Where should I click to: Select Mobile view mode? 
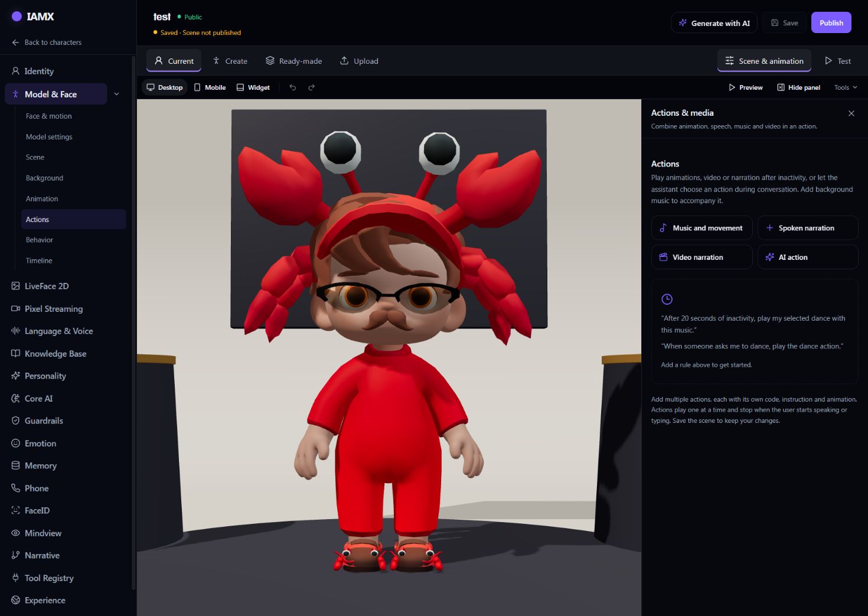(210, 87)
